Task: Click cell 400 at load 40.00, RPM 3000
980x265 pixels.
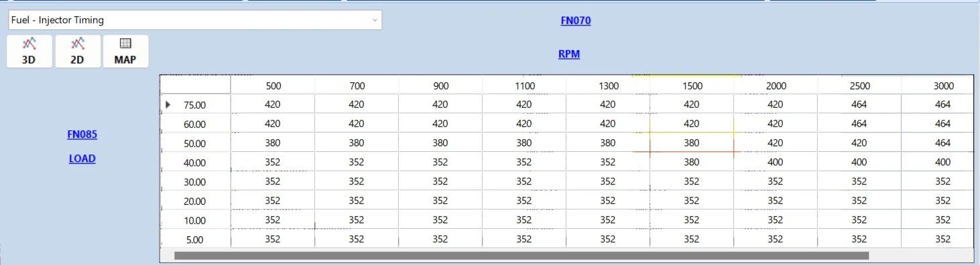Action: 938,162
